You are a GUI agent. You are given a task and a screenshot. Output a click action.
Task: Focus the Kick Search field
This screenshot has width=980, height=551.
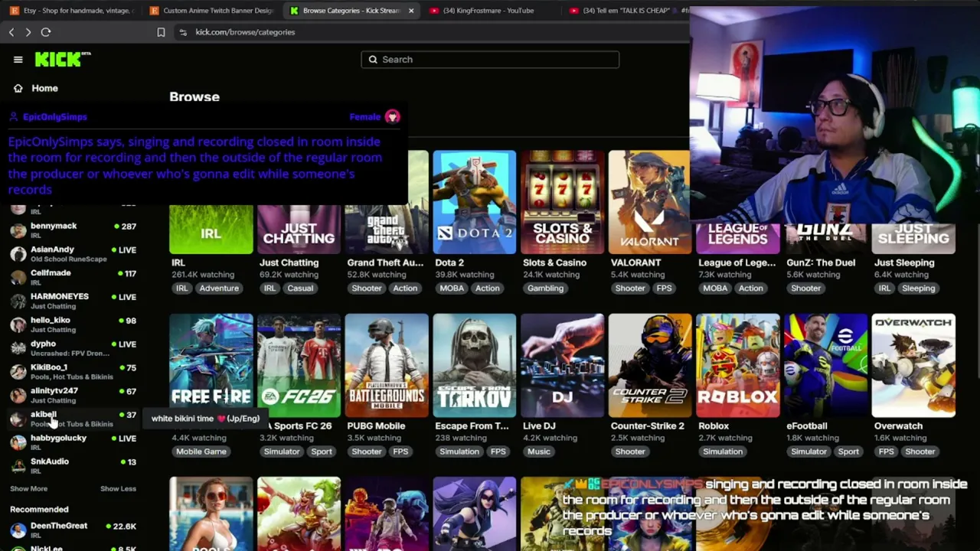coord(490,60)
